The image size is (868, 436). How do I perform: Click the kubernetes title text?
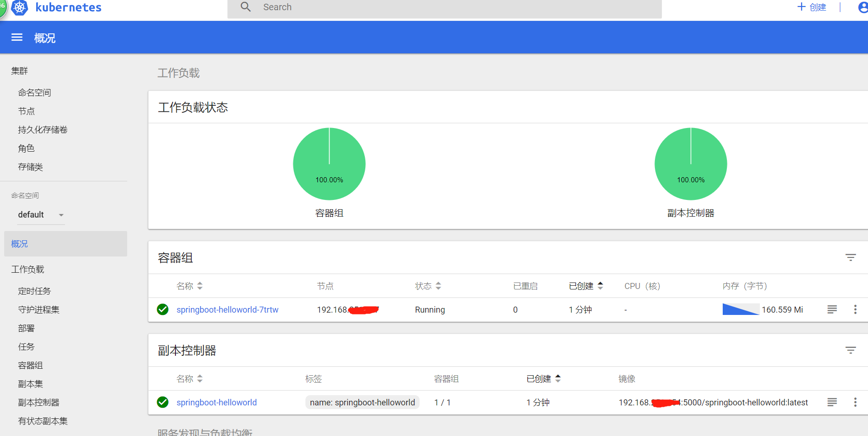(68, 7)
